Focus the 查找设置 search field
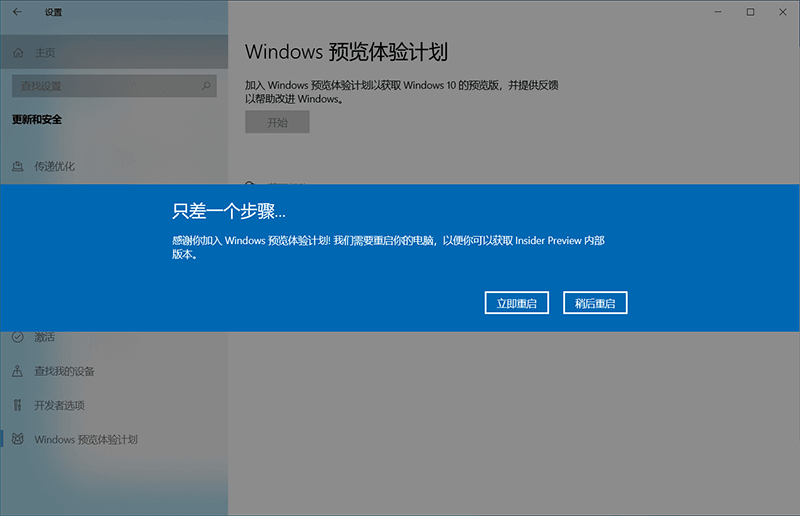This screenshot has width=800, height=516. click(x=114, y=86)
